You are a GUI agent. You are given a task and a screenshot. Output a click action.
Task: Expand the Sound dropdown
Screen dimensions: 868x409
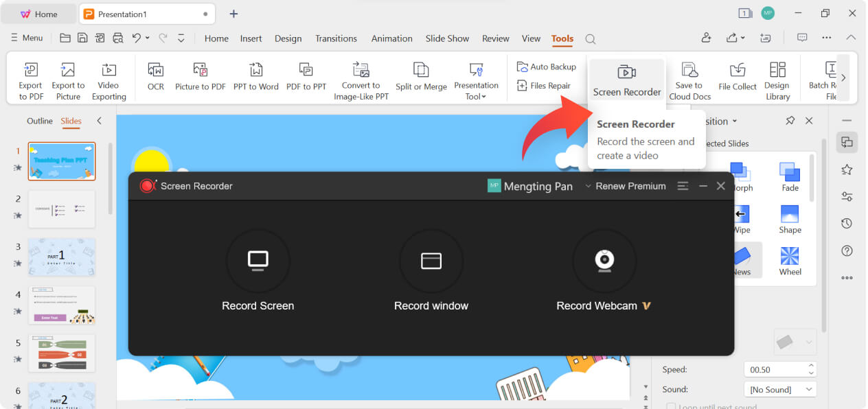(808, 389)
